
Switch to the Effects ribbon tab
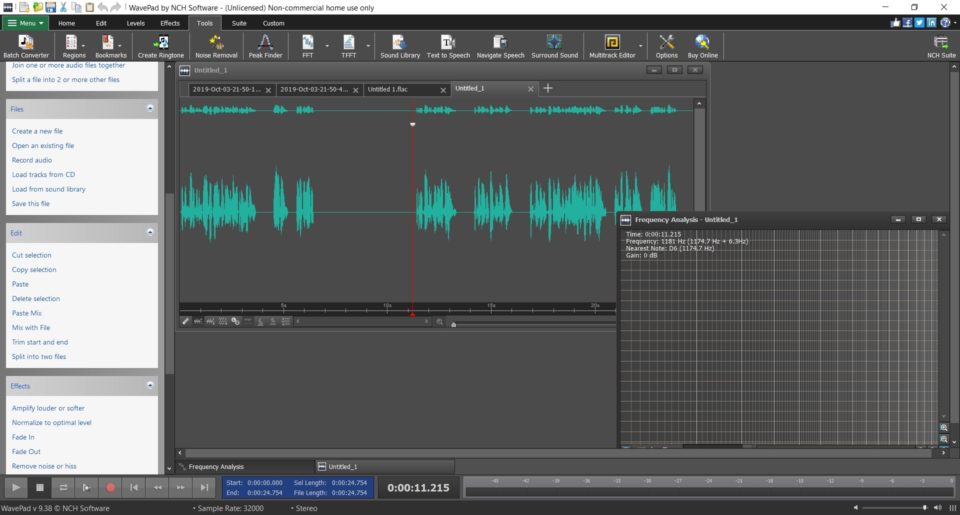(170, 23)
